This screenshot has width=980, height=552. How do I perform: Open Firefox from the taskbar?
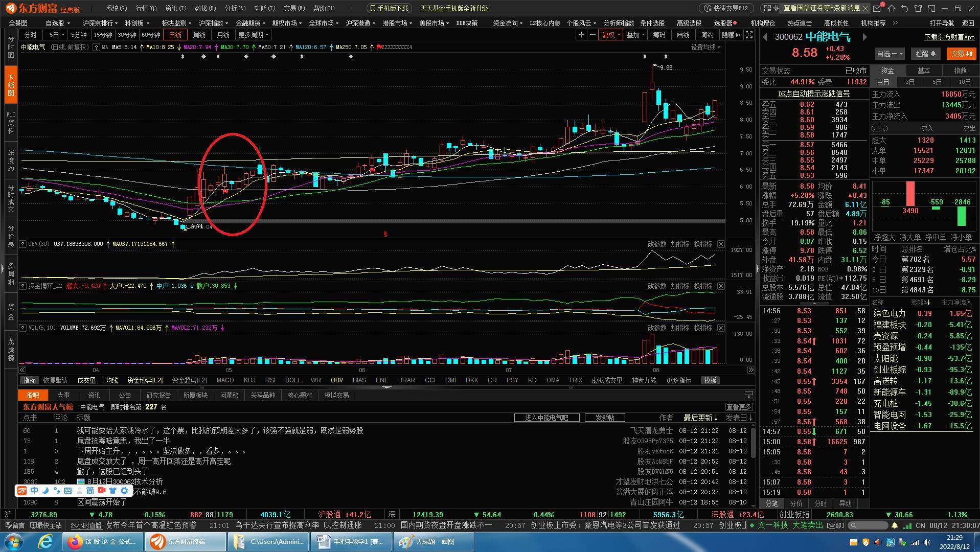[103, 541]
